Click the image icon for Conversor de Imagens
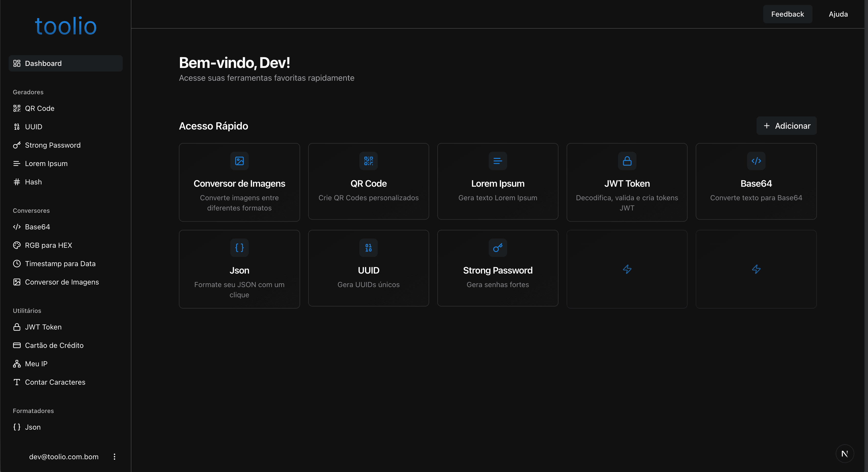This screenshot has width=868, height=472. [17, 282]
